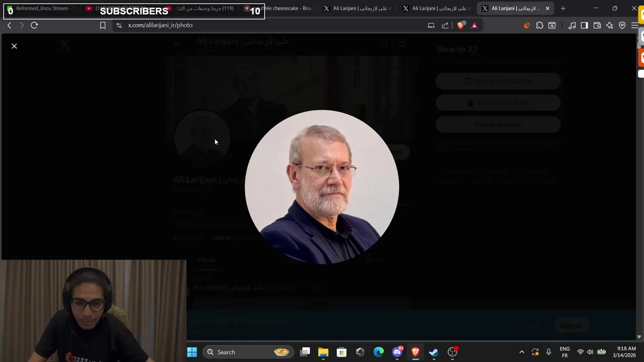This screenshot has height=362, width=644.
Task: Open Brave VPN shield icon
Action: click(622, 25)
